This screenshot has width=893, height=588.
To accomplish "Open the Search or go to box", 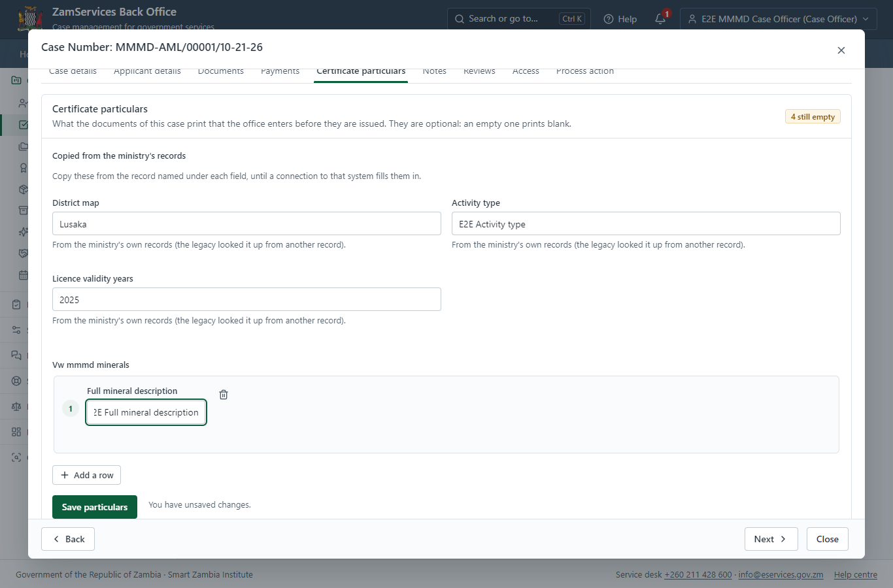I will (518, 19).
